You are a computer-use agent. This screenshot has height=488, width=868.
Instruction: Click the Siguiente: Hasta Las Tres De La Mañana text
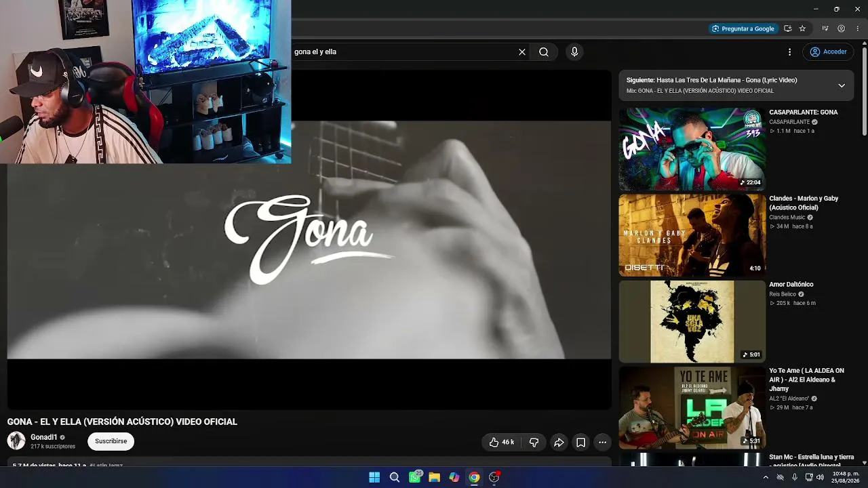tap(711, 80)
